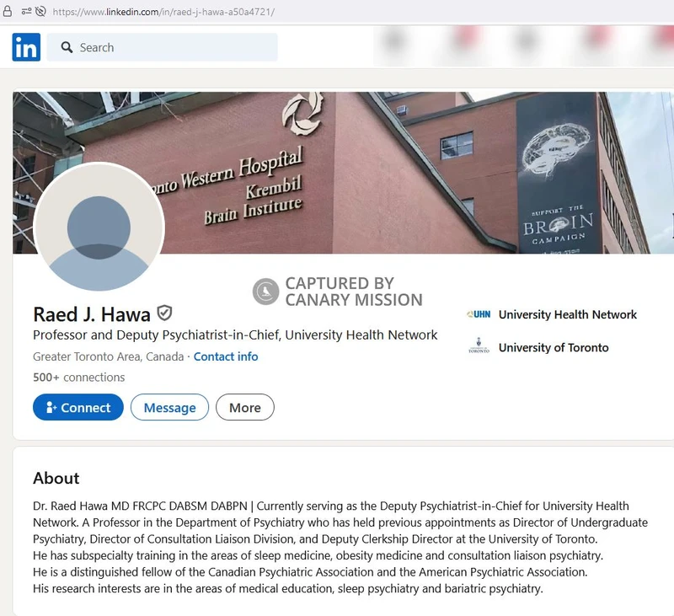Click the translate icon left of the address bar
674x616 pixels.
(25, 11)
